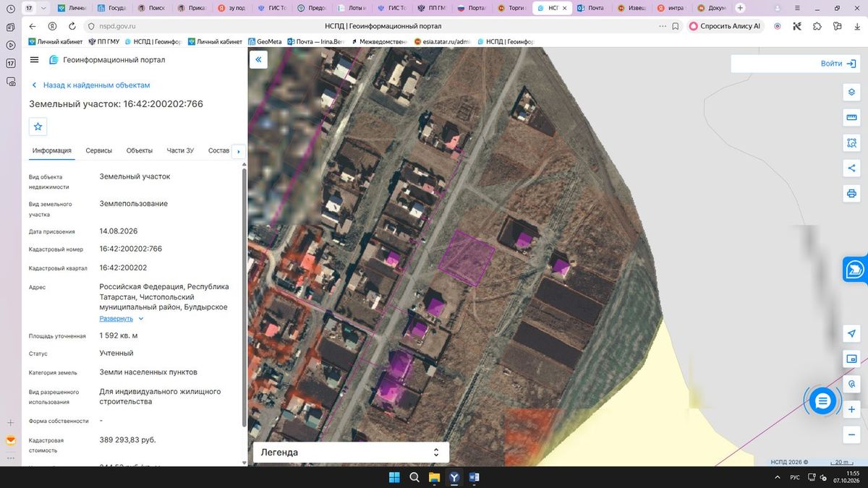Bookmark page via address bar icon
The image size is (868, 488).
tap(675, 26)
